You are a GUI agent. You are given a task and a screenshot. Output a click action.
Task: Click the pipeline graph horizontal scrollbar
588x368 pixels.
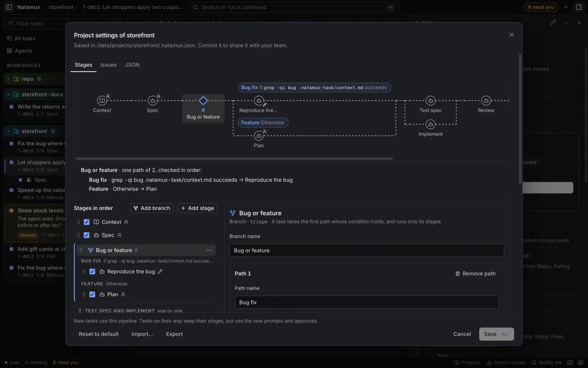(x=234, y=159)
